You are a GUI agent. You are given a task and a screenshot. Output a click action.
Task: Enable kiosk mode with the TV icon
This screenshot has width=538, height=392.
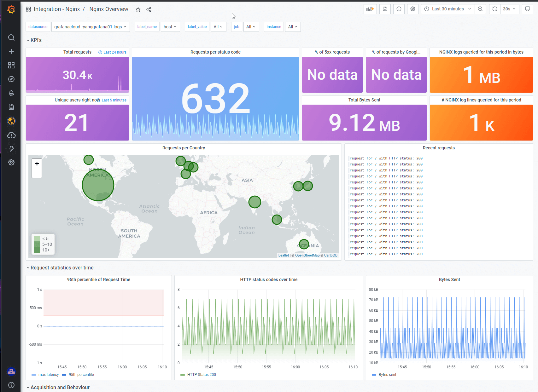(527, 9)
